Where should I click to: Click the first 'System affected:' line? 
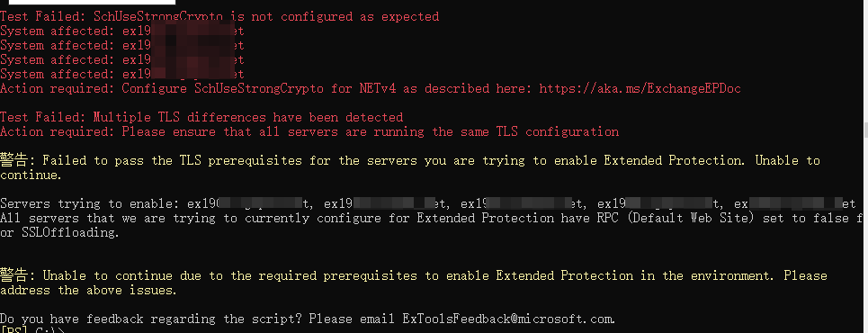tap(121, 31)
